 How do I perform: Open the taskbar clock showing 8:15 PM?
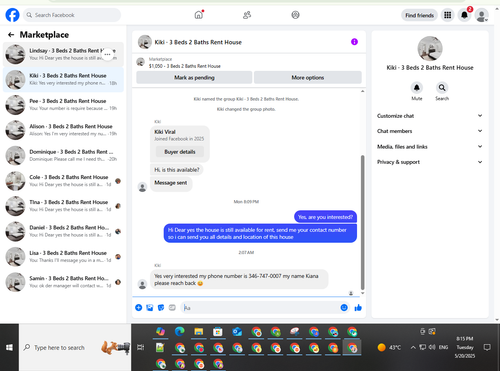[x=465, y=347]
